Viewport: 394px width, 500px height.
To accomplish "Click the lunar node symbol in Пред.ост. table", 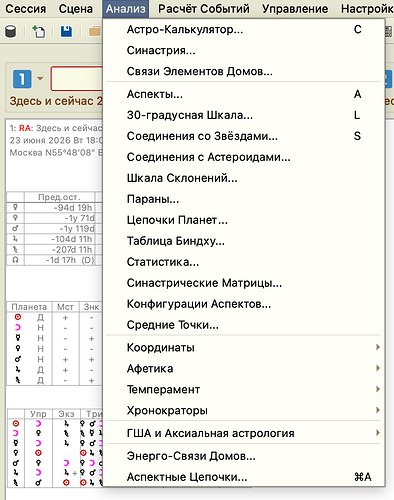I will coord(15,260).
